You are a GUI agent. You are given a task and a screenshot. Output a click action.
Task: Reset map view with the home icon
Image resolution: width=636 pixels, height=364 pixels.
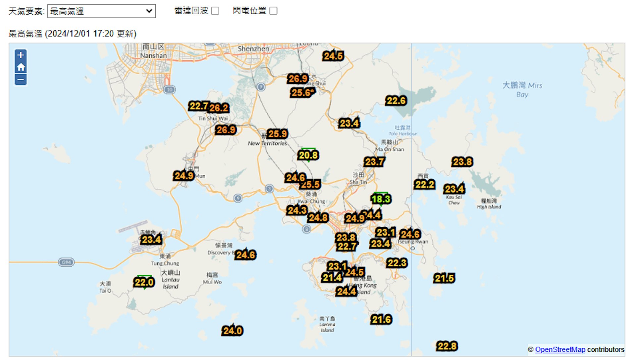coord(20,67)
